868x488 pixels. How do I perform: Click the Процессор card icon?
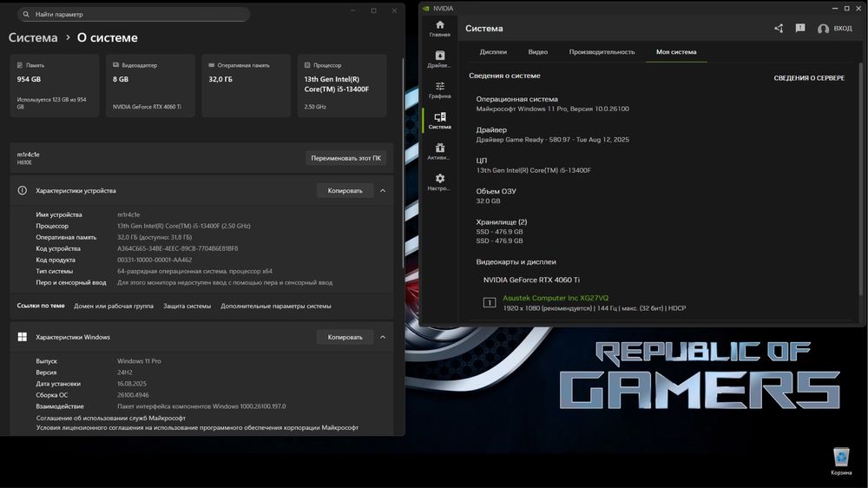pyautogui.click(x=307, y=65)
